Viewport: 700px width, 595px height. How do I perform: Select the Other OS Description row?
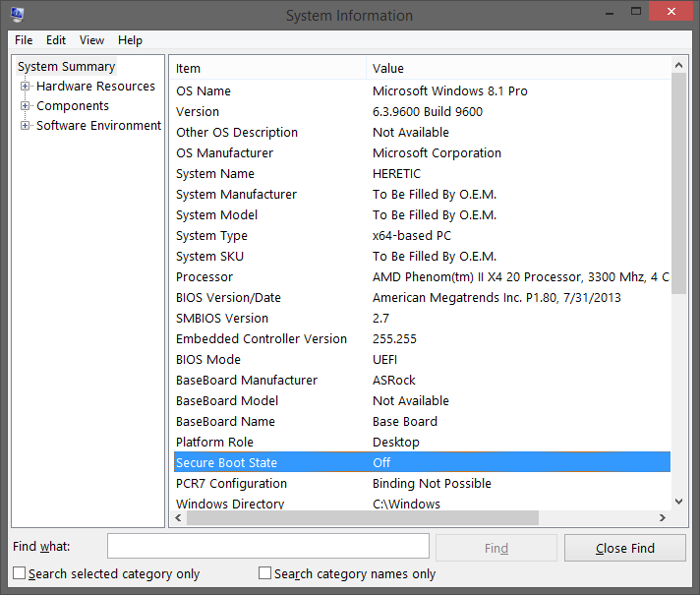tap(422, 132)
